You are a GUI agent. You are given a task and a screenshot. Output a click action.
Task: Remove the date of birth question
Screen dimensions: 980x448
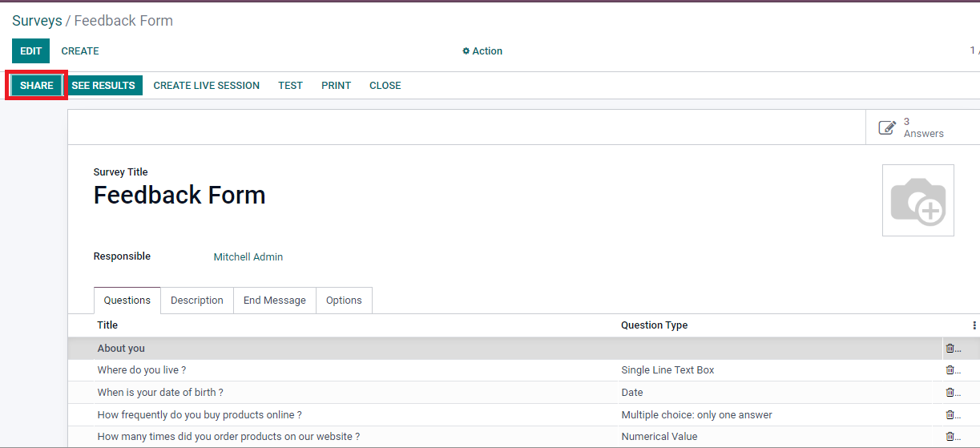tap(950, 393)
